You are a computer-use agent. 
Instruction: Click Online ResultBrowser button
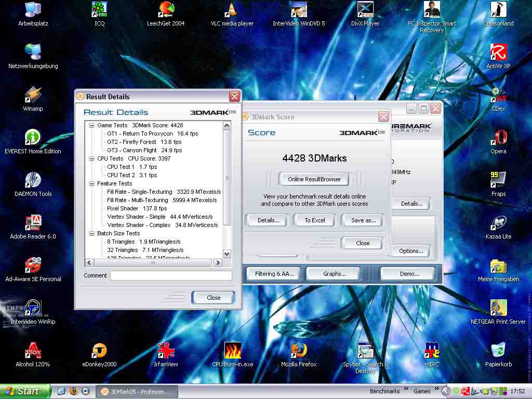314,179
